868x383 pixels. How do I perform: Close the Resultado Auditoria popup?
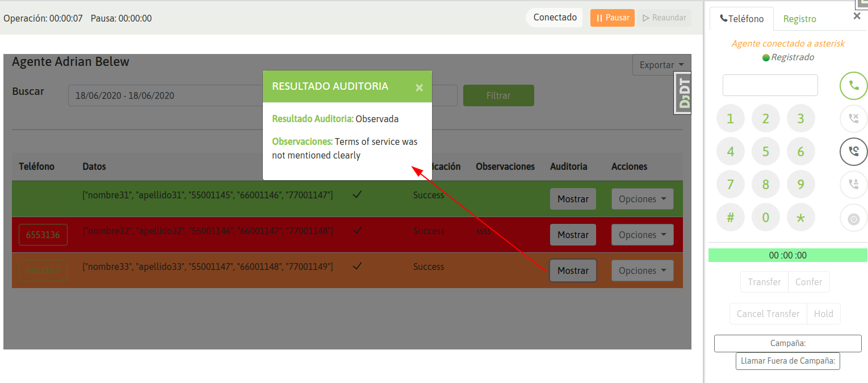tap(419, 88)
